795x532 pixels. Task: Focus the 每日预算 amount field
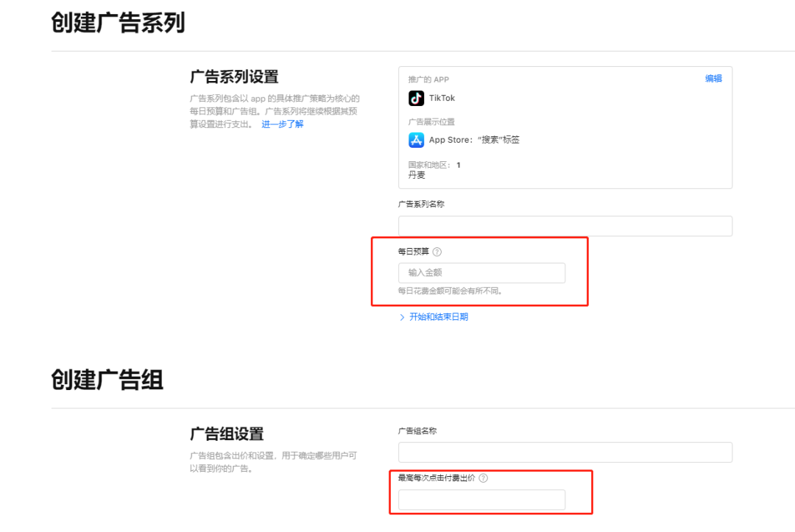click(x=481, y=272)
